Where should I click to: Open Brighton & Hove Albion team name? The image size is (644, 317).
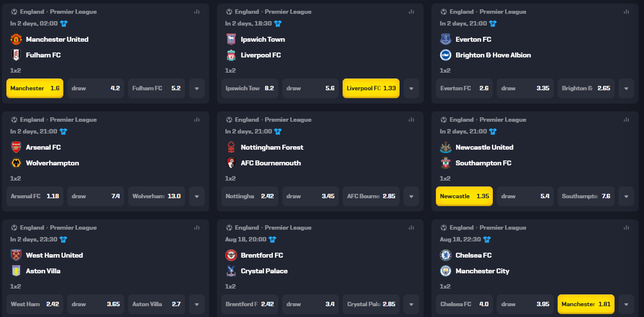pyautogui.click(x=493, y=55)
